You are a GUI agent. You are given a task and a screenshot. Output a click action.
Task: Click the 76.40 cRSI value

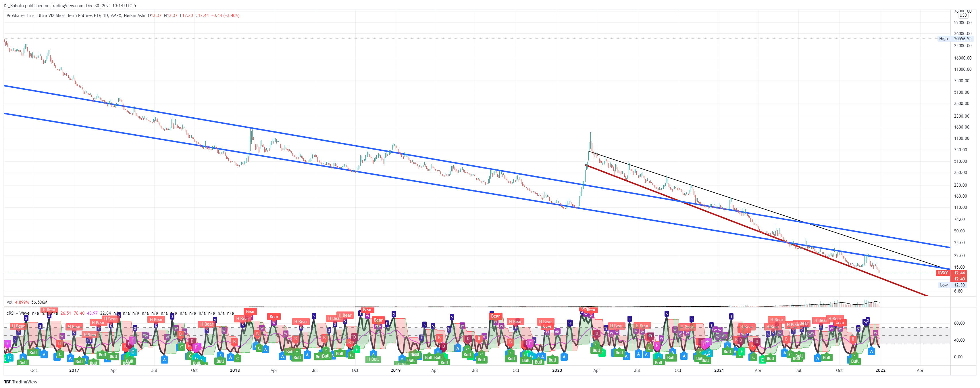79,314
